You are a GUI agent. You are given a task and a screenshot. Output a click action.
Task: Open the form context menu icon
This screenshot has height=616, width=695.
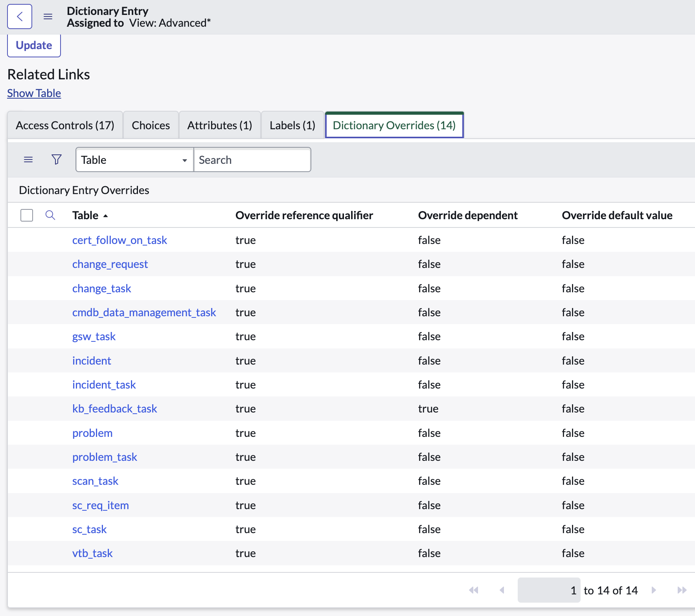coord(48,16)
